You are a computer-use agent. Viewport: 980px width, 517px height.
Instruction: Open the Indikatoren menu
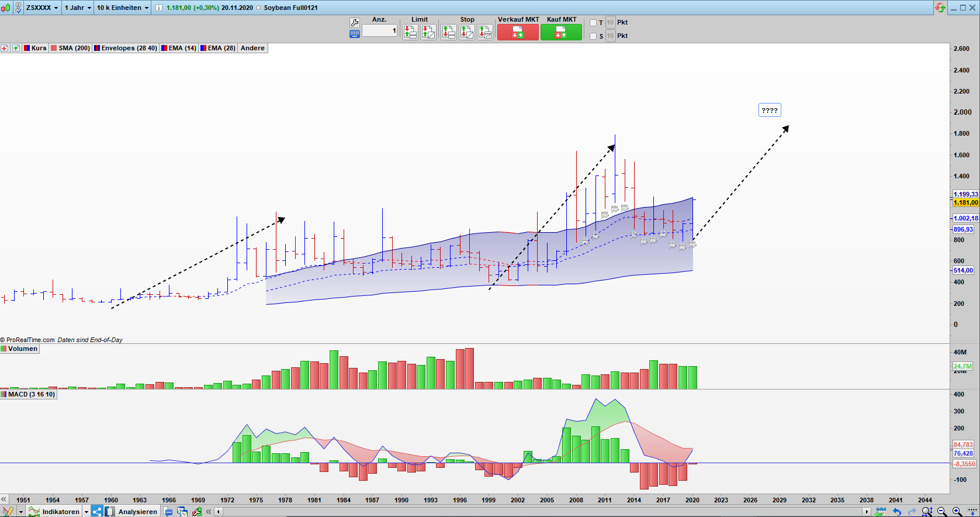(60, 512)
